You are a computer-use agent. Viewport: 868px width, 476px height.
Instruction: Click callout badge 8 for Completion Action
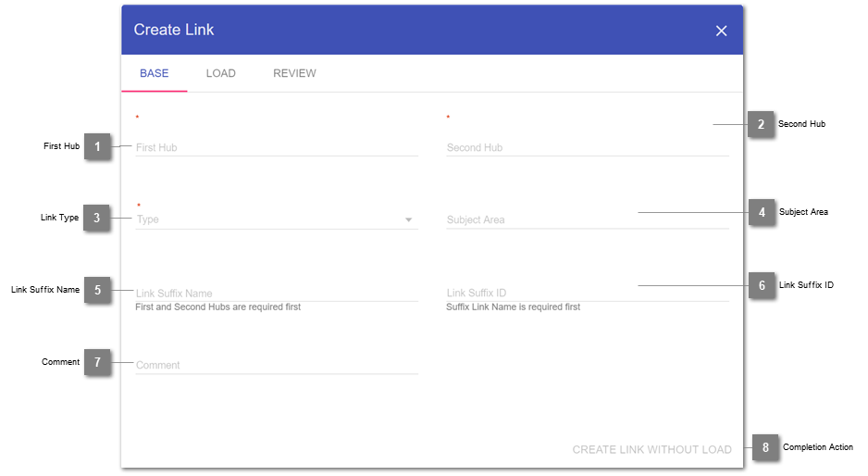tap(765, 448)
